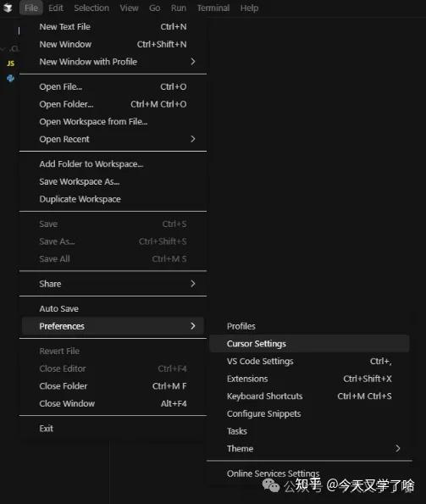Screen dimensions: 426x504
Task: Click the Cursor app logo icon
Action: pos(8,8)
